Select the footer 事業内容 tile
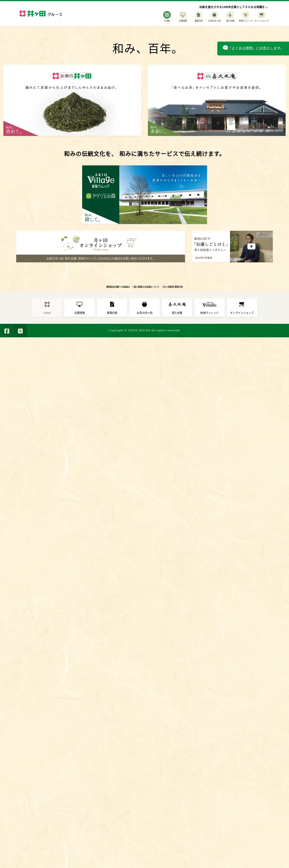Image resolution: width=289 pixels, height=868 pixels. [x=112, y=308]
